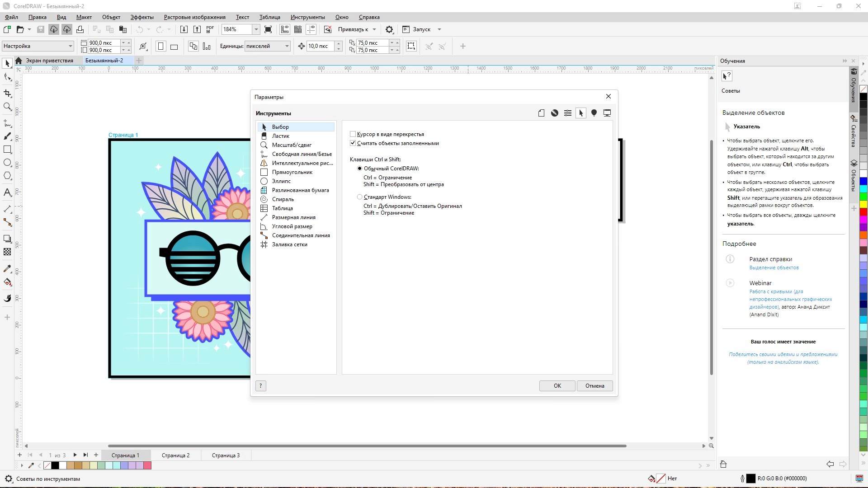Open the zoom level dropdown
868x488 pixels.
(x=256, y=29)
